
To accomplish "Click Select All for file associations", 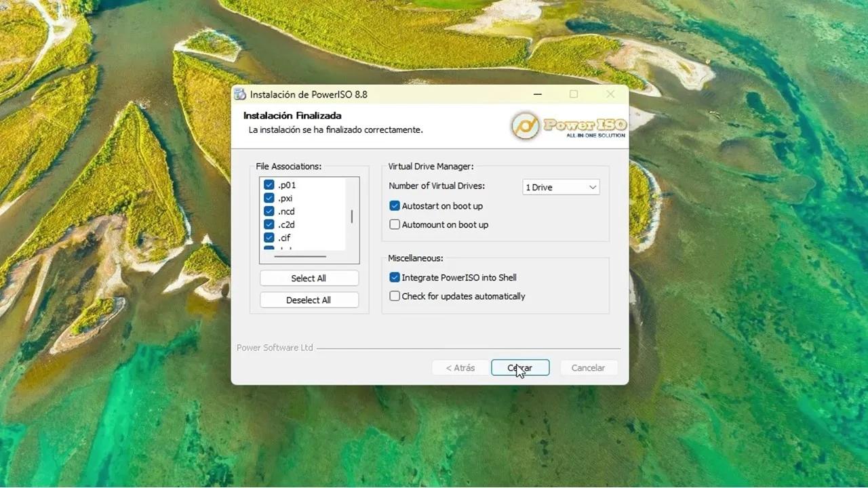I will 309,278.
